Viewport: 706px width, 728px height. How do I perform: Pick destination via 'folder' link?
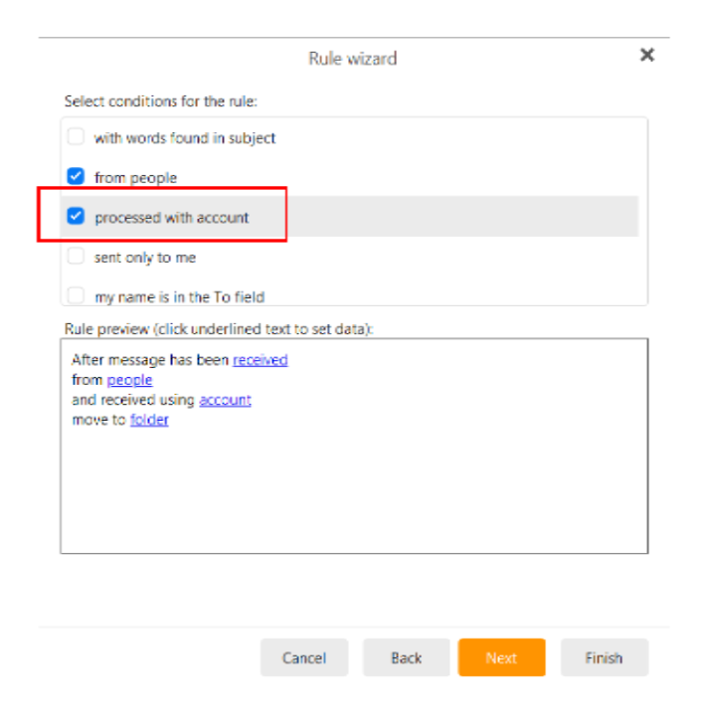pos(149,420)
